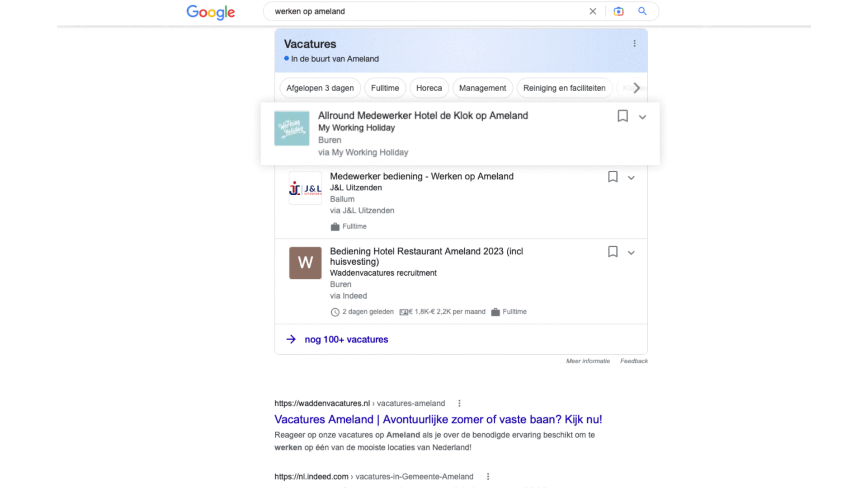Click '2 dagen geleden' posting date
The width and height of the screenshot is (868, 488).
[368, 312]
